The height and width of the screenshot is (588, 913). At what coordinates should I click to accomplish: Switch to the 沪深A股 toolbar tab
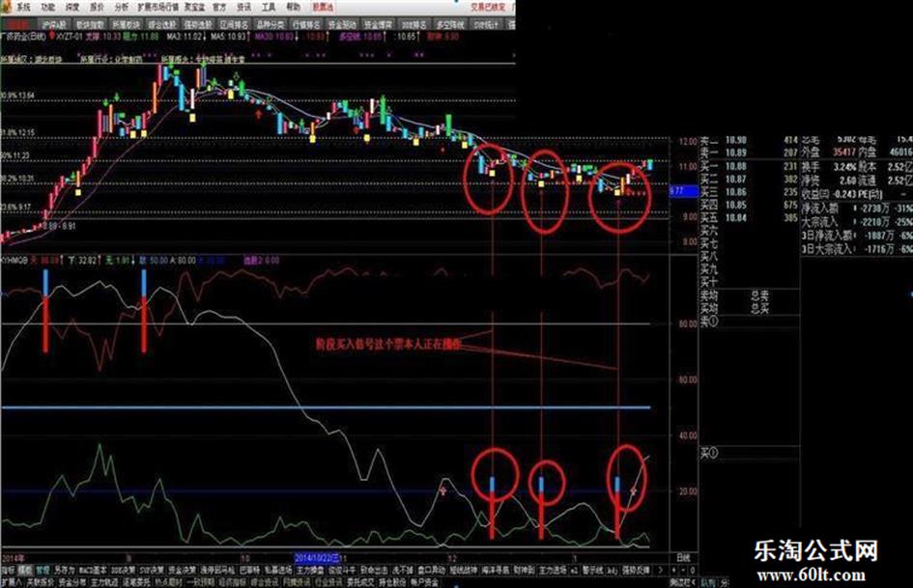54,25
